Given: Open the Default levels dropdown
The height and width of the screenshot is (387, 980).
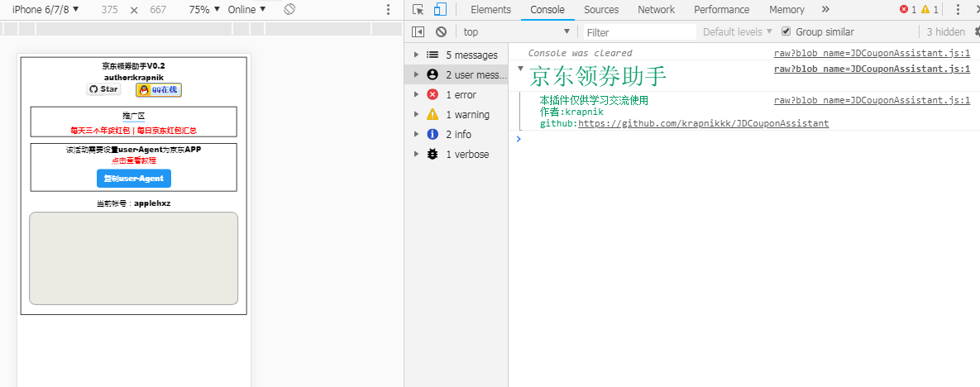Looking at the screenshot, I should tap(738, 32).
